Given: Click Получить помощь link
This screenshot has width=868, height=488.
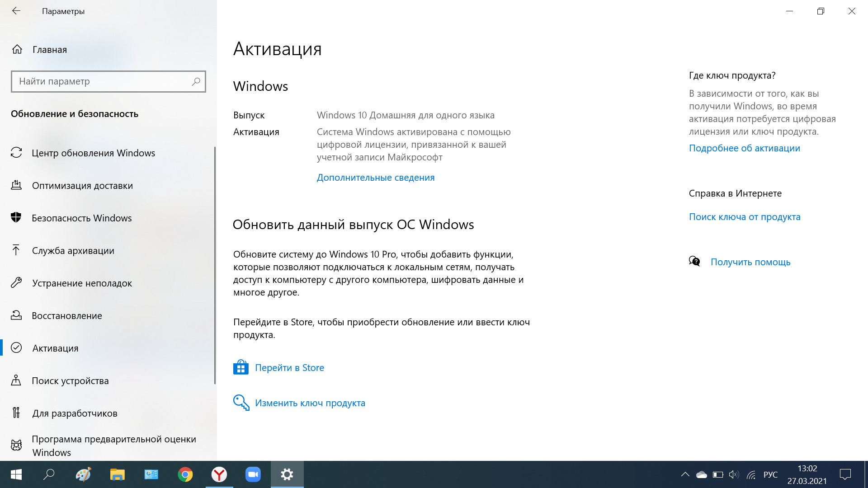Looking at the screenshot, I should click(750, 262).
